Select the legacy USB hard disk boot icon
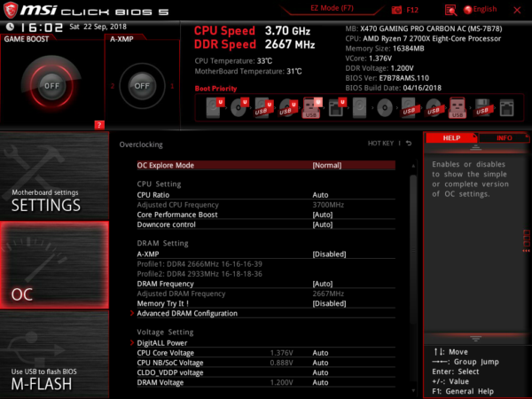The height and width of the screenshot is (399, 532). tap(409, 108)
